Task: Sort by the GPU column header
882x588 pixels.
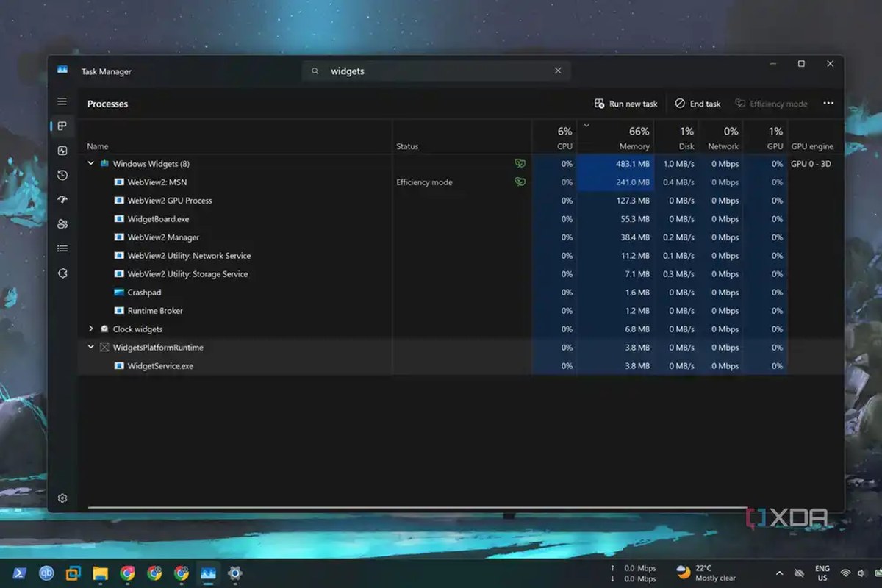Action: coord(775,146)
